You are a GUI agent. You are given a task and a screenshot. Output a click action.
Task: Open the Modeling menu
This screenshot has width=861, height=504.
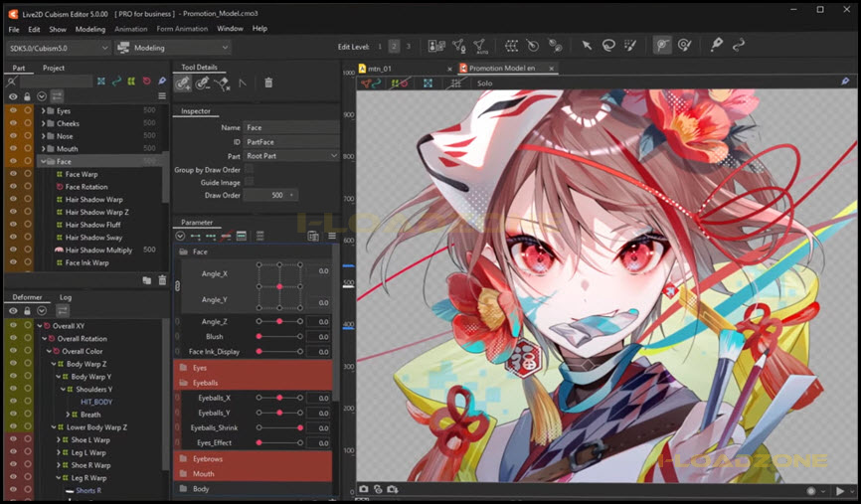point(90,29)
